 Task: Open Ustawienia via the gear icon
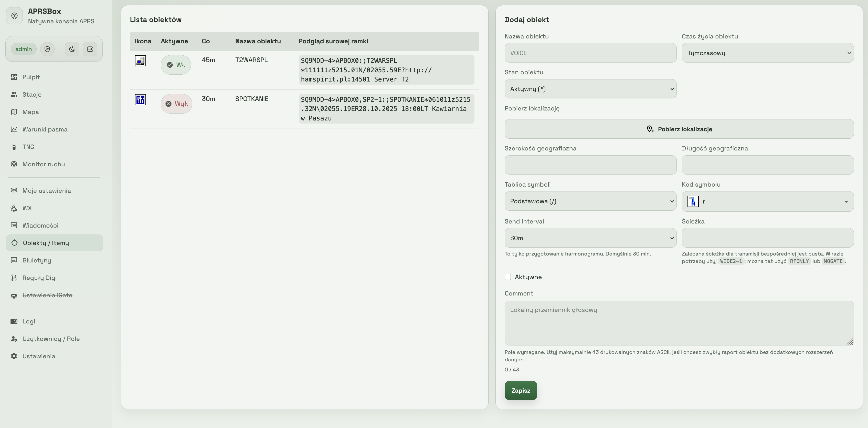[x=14, y=356]
